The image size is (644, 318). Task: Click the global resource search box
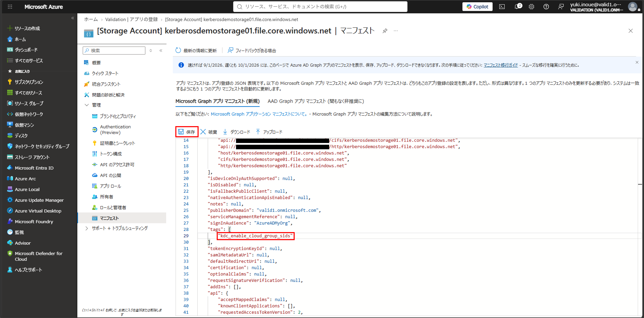pyautogui.click(x=320, y=7)
